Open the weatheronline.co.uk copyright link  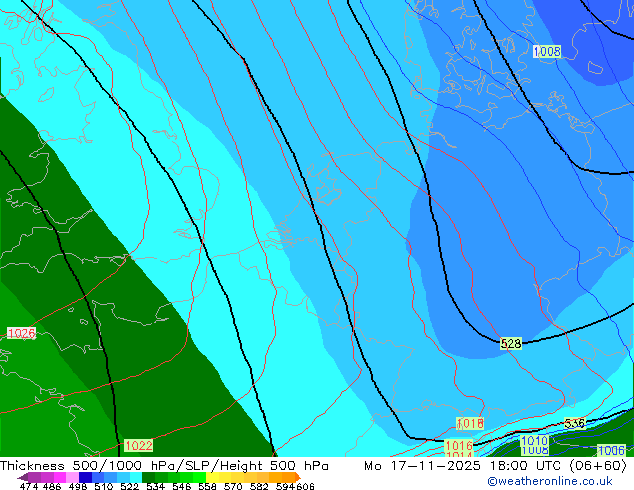(x=550, y=481)
